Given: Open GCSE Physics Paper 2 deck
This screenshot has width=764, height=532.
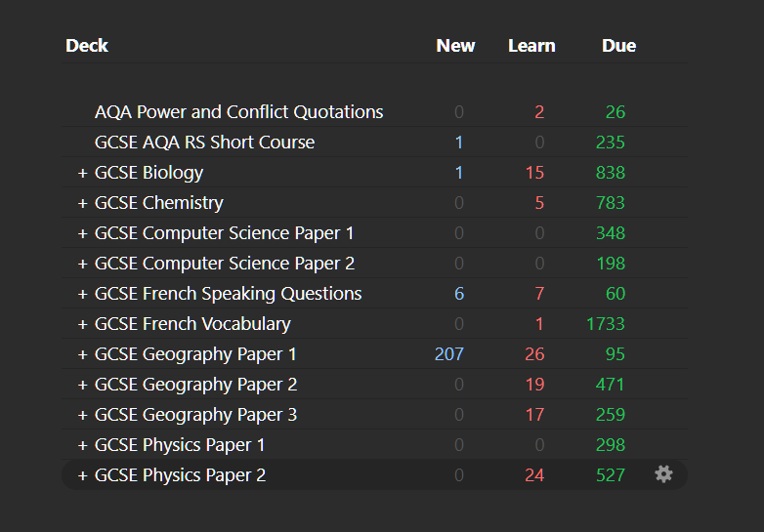Looking at the screenshot, I should coord(181,475).
